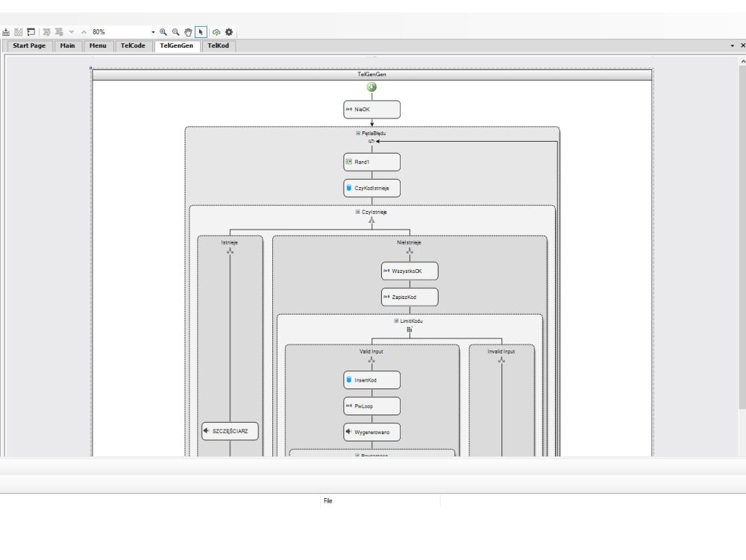The width and height of the screenshot is (746, 560).
Task: Click the up chevron toolbar icon
Action: [x=84, y=32]
